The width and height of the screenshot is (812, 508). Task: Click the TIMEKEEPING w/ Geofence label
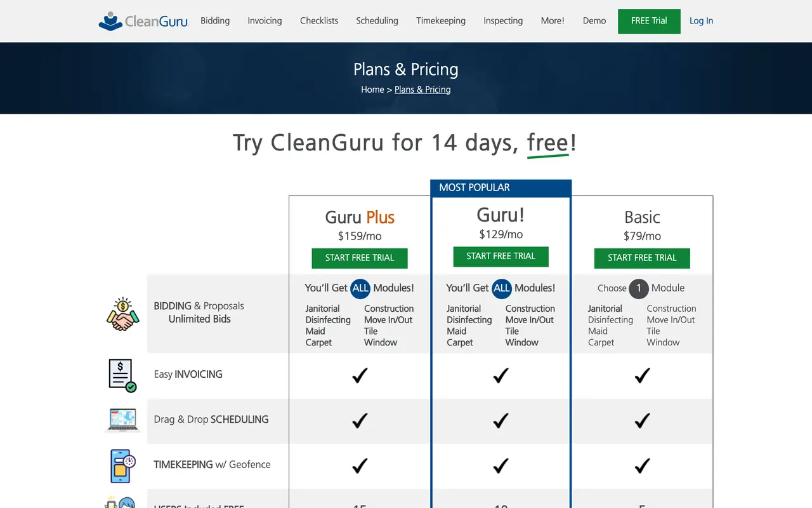click(x=212, y=465)
